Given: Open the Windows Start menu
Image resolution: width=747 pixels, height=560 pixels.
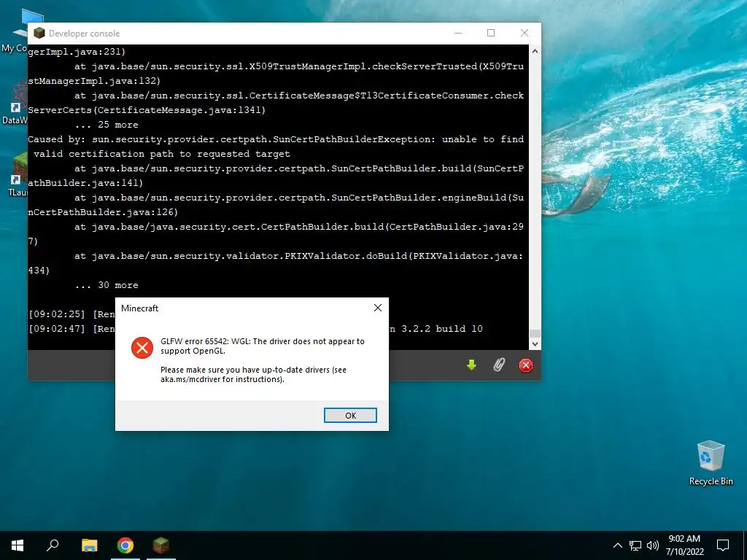Looking at the screenshot, I should click(x=18, y=545).
